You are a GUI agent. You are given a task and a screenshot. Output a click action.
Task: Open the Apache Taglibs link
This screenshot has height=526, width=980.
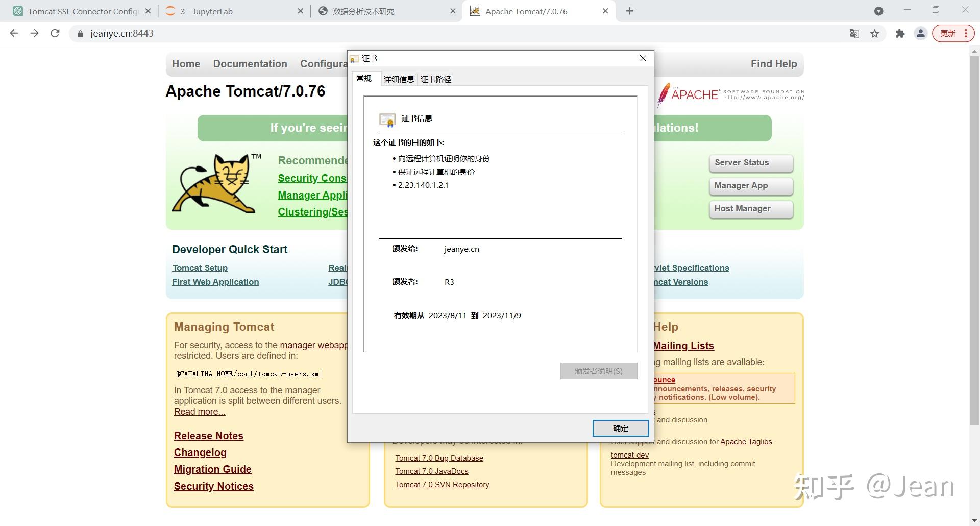click(x=746, y=442)
